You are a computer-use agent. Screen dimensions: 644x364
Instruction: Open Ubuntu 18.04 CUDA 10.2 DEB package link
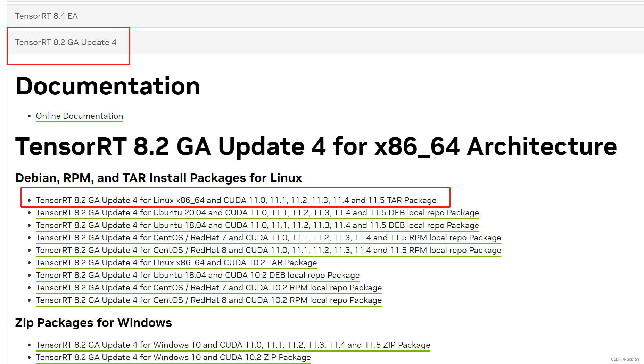click(x=197, y=275)
